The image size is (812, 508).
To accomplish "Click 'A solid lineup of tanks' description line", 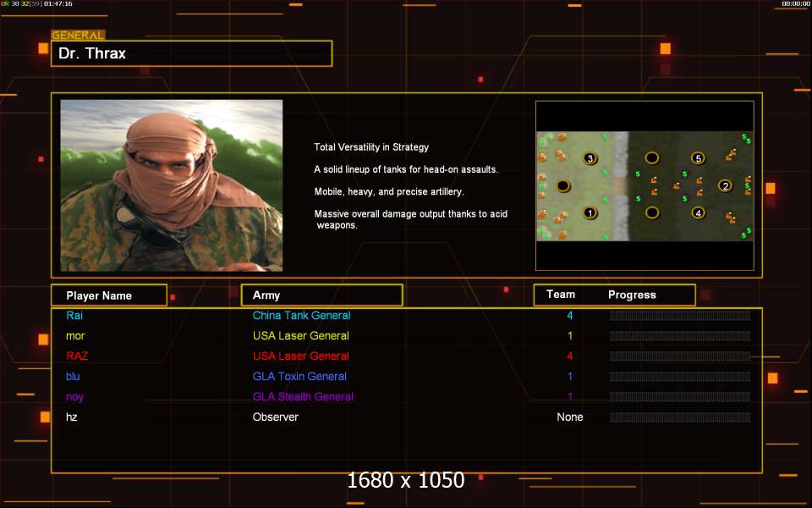I will tap(406, 169).
